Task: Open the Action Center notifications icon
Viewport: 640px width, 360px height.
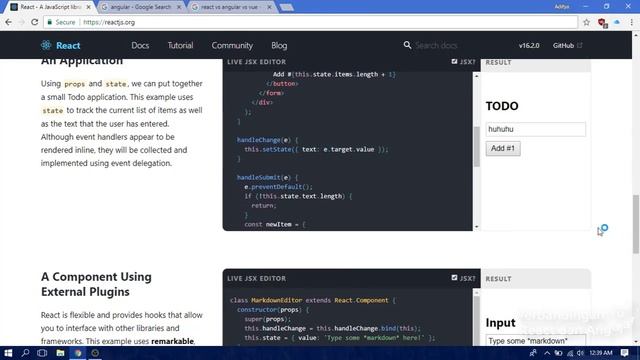Action: click(624, 353)
